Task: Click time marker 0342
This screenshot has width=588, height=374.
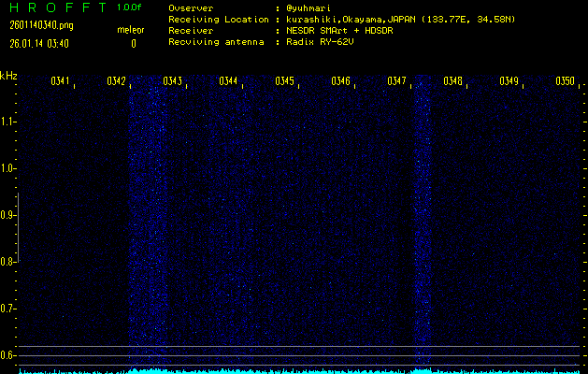Action: [116, 80]
